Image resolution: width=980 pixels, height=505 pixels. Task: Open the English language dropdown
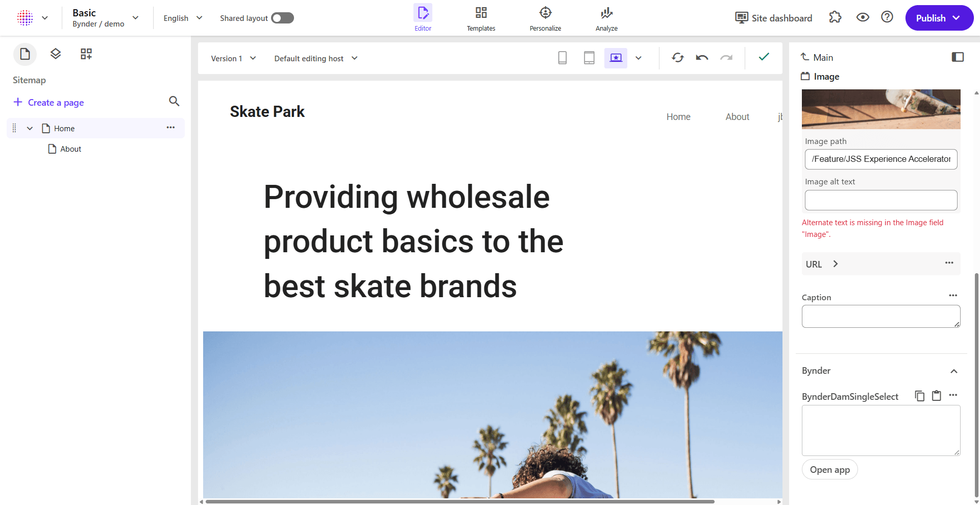[183, 18]
